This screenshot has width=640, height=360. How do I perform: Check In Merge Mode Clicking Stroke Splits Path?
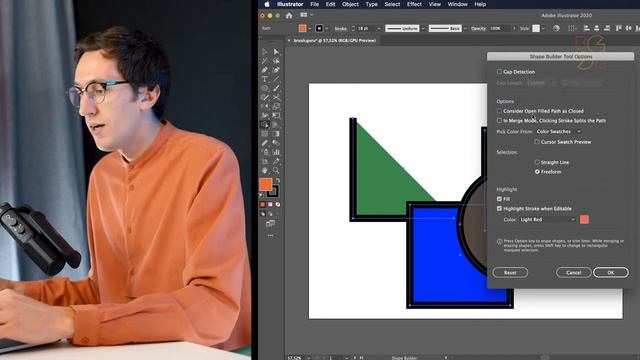(499, 120)
